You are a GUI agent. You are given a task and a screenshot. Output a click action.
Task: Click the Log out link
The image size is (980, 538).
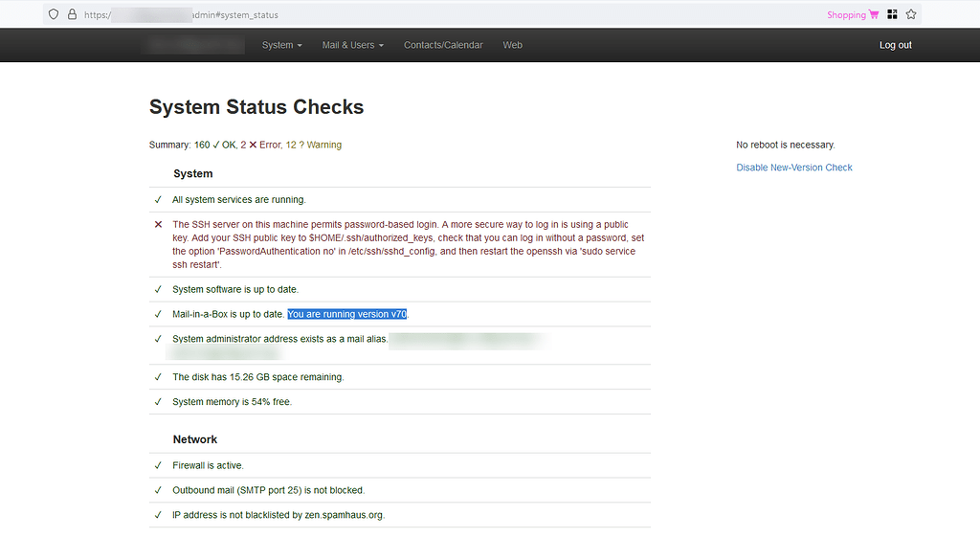(x=895, y=45)
